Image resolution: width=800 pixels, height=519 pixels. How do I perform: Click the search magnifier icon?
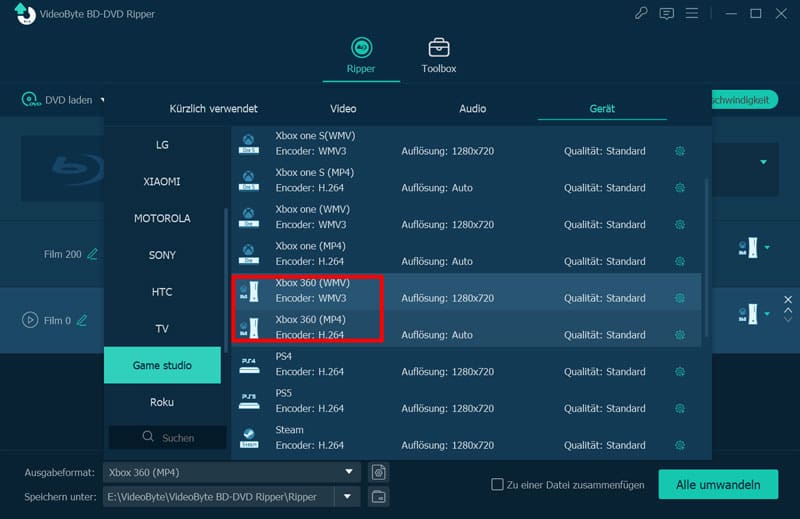pos(148,436)
